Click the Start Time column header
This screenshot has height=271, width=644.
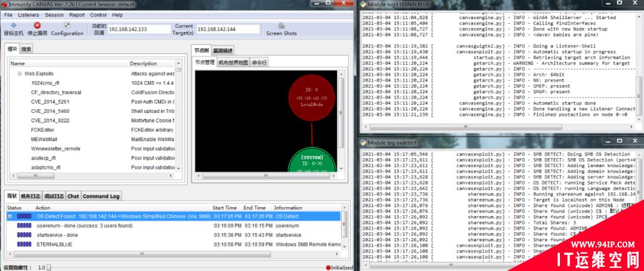(225, 208)
